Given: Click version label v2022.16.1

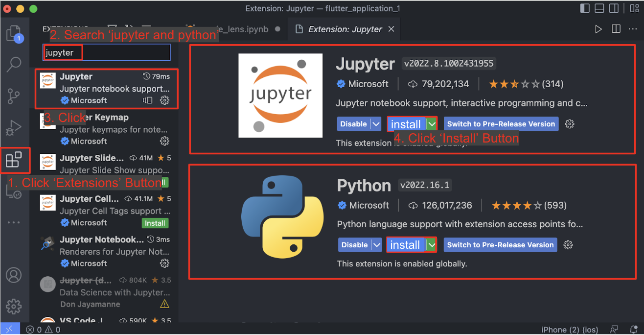Looking at the screenshot, I should tap(425, 185).
